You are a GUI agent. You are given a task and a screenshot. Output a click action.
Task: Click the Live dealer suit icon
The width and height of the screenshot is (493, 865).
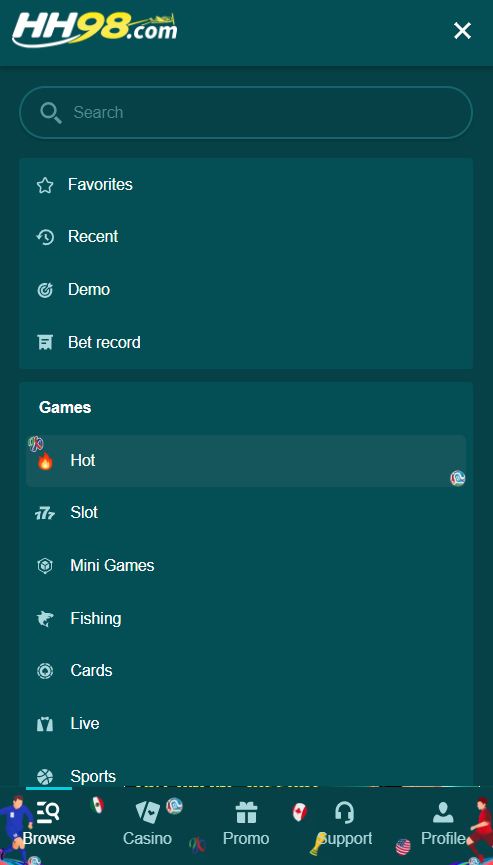point(45,724)
